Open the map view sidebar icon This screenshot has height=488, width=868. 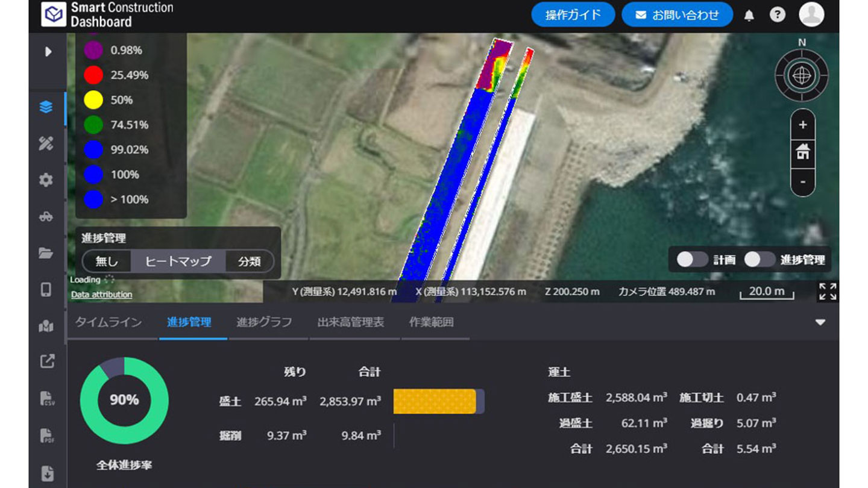[x=46, y=326]
